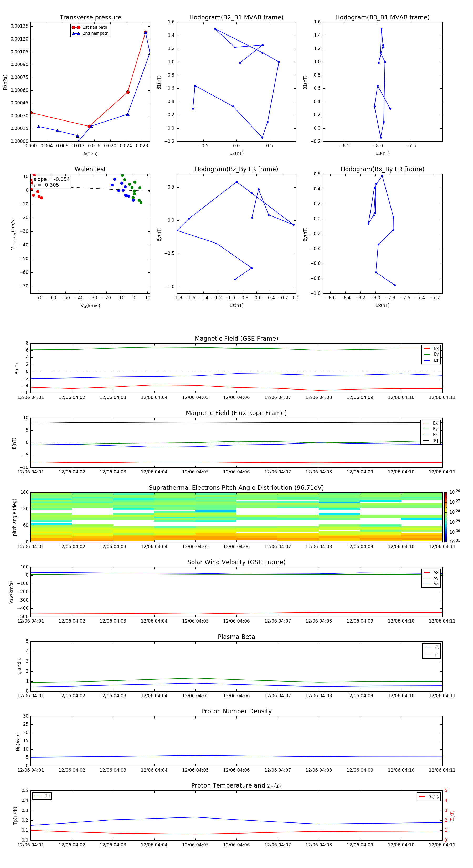473x868 pixels.
Task: Click the "WalenTest" plot title
Action: point(90,169)
